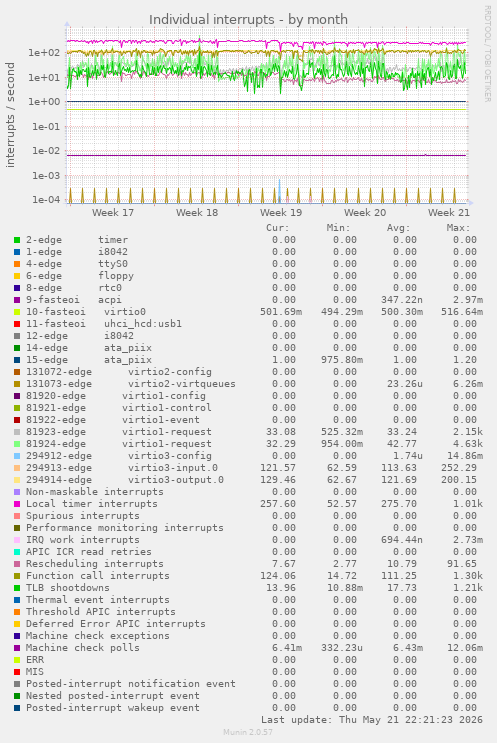Screen dimensions: 497x743
Task: Click the Max column header
Action: (x=458, y=228)
